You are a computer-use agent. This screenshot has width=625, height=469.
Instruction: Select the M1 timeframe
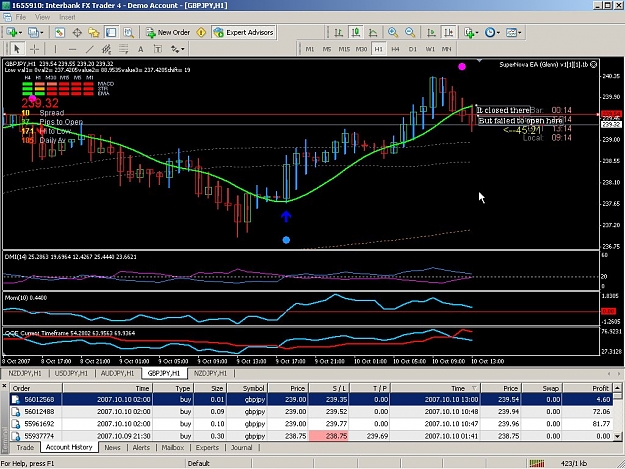point(309,49)
